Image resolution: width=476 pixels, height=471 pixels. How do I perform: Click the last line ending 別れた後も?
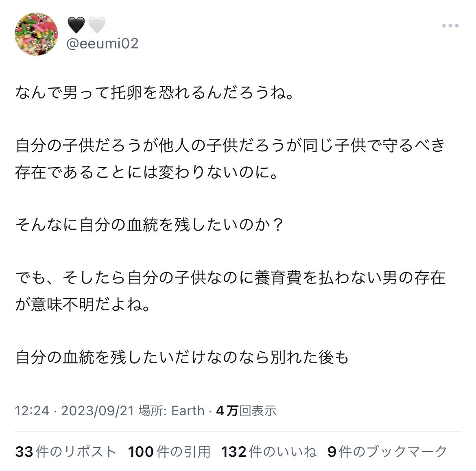[182, 357]
